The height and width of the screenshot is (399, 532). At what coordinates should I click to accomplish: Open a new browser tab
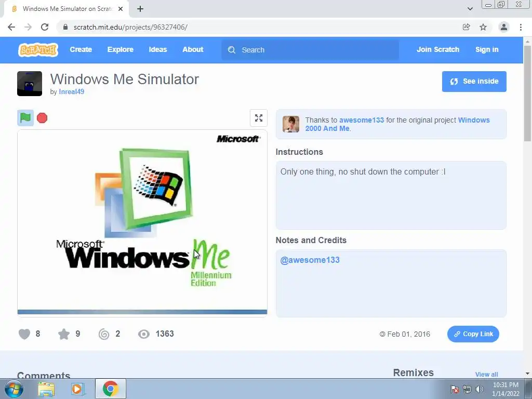coord(140,9)
